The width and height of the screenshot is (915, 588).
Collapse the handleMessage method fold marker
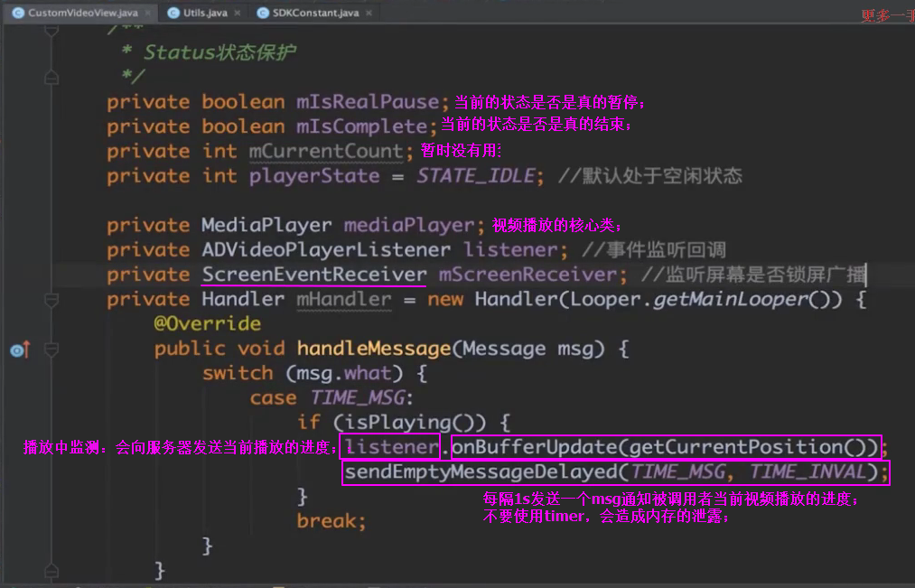coord(51,350)
